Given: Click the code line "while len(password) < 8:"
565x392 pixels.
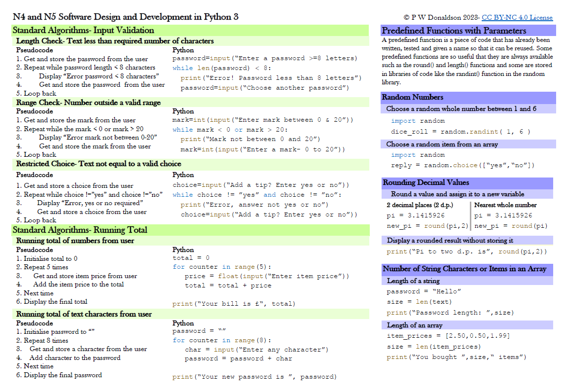Looking at the screenshot, I should click(x=221, y=68).
